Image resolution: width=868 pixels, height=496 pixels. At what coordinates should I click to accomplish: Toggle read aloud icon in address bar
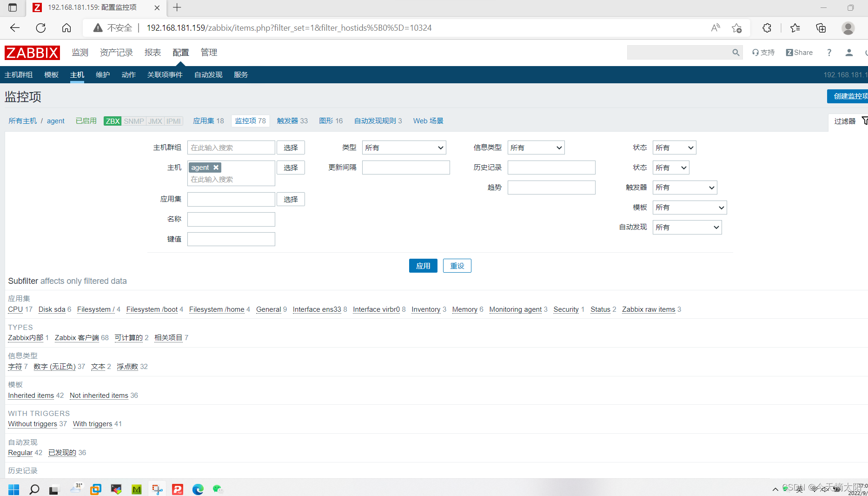pos(716,28)
